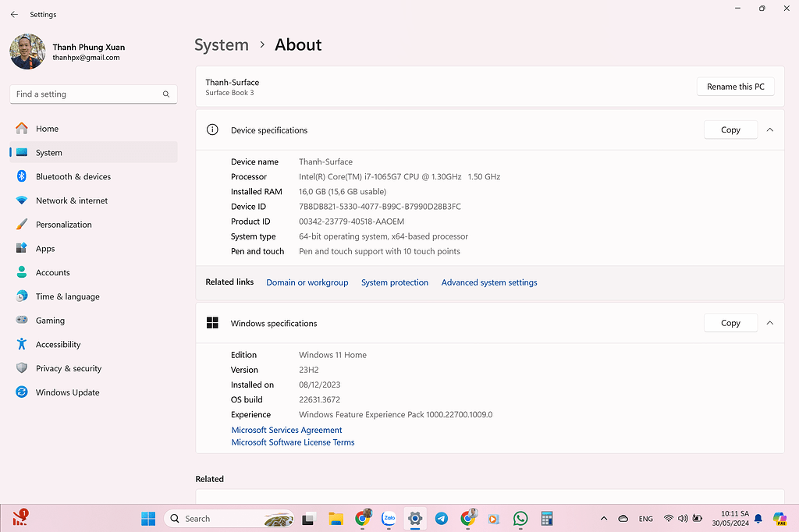799x532 pixels.
Task: Open the stocks widget with red badge
Action: click(x=20, y=517)
